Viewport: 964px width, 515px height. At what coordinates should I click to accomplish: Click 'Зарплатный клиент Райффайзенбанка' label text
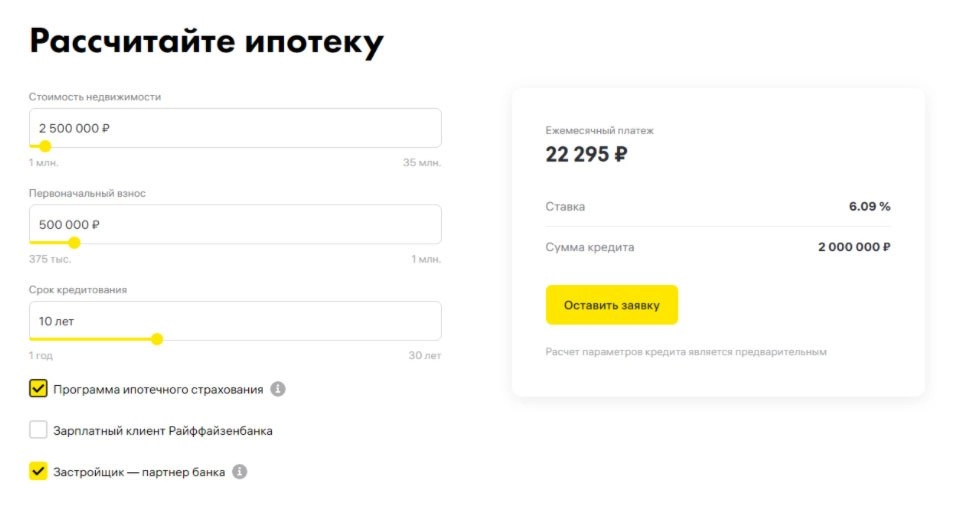click(x=163, y=431)
